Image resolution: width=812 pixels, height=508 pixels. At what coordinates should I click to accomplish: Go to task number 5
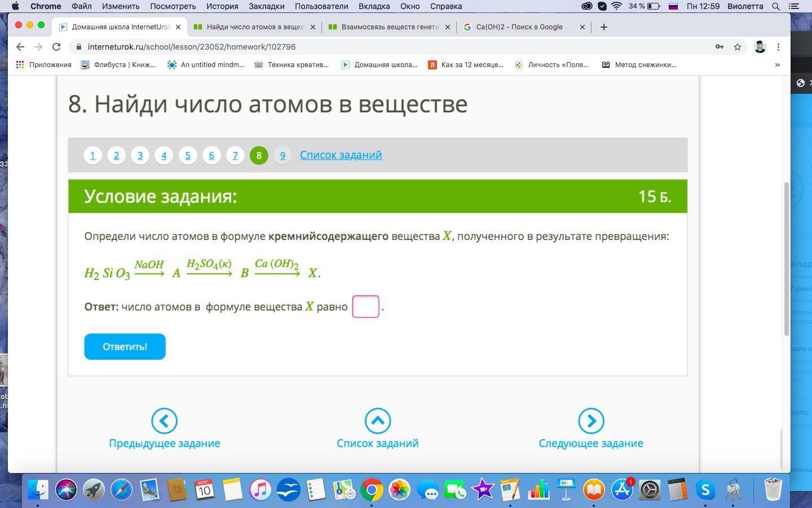click(188, 155)
